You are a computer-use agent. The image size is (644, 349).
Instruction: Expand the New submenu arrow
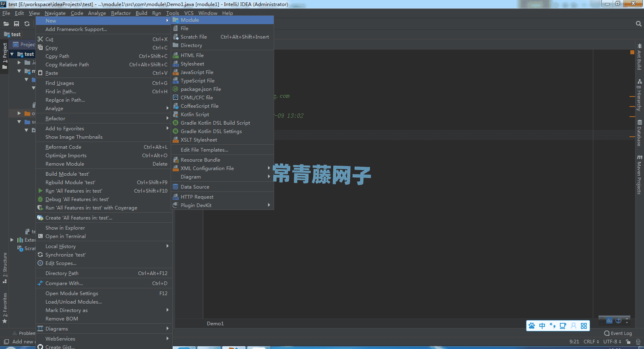point(167,21)
